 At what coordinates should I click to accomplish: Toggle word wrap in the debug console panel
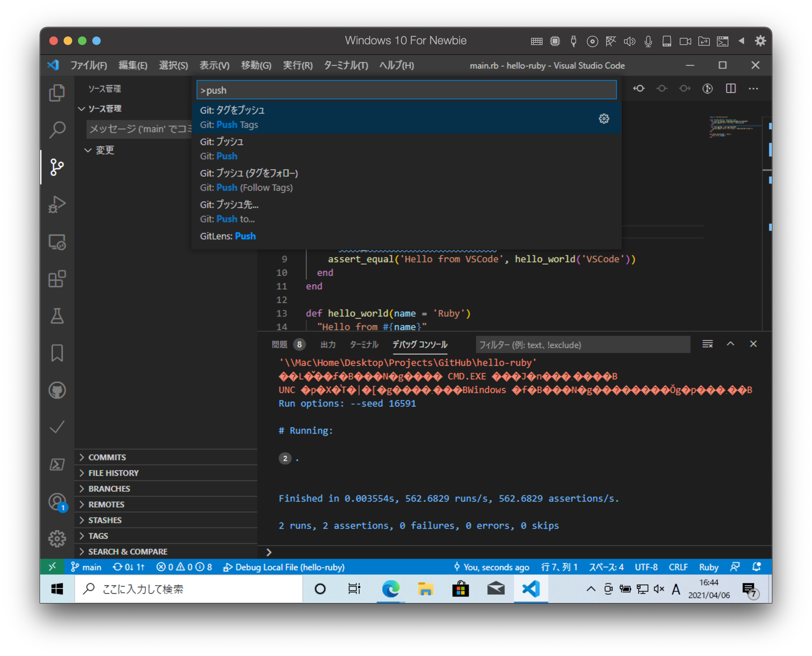[x=707, y=344]
